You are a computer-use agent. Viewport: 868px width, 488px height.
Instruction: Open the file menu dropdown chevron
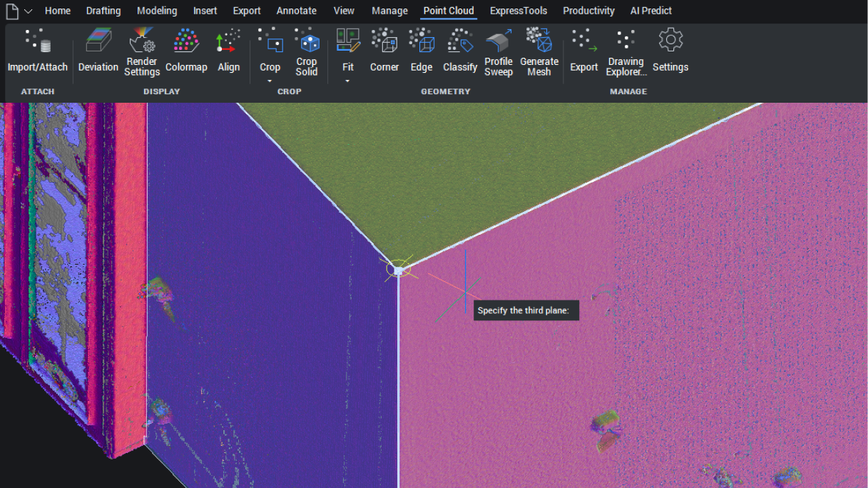[x=28, y=11]
